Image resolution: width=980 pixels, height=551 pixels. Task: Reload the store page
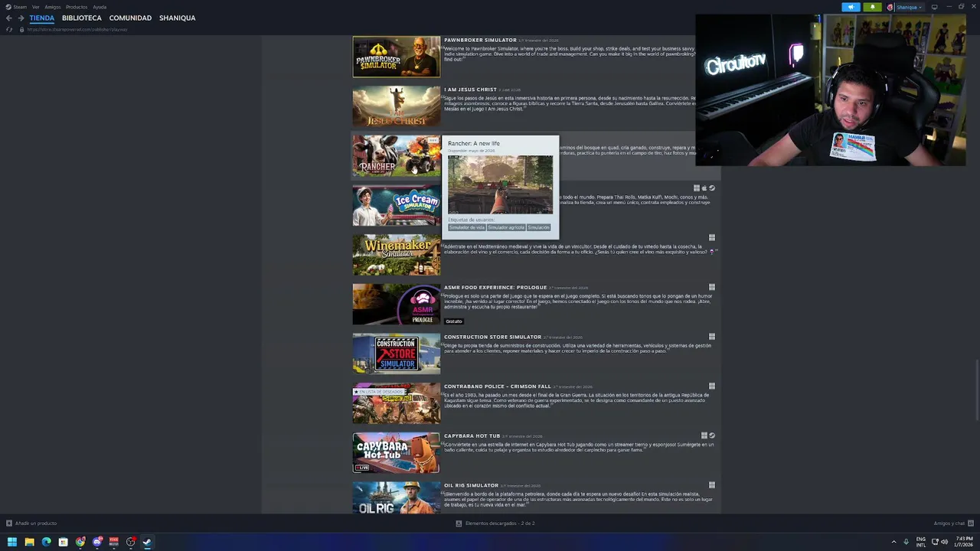tap(9, 30)
